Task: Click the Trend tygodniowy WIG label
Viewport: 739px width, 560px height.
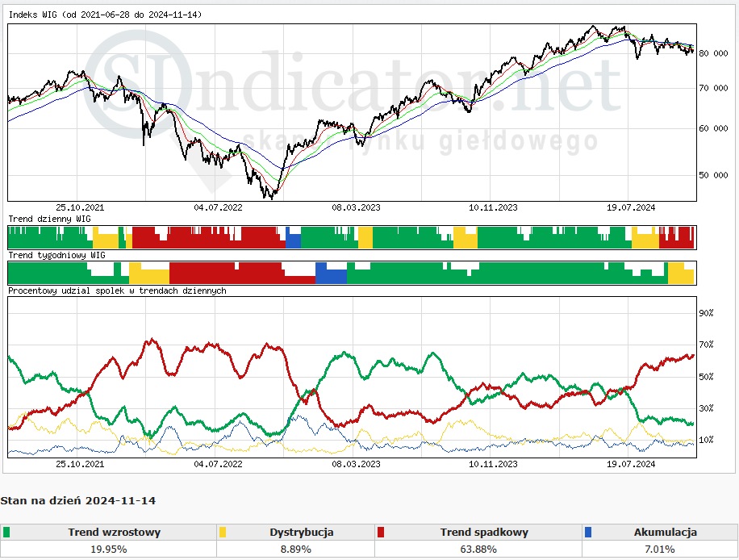Action: [56, 255]
